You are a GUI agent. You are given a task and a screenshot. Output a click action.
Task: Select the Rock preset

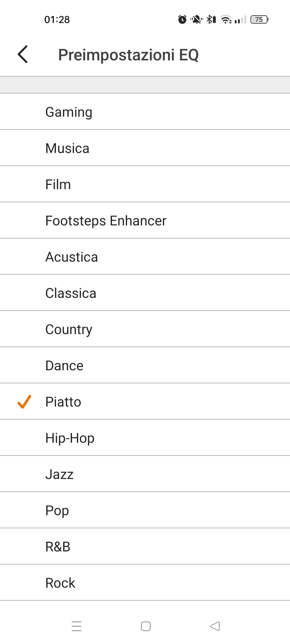click(145, 583)
